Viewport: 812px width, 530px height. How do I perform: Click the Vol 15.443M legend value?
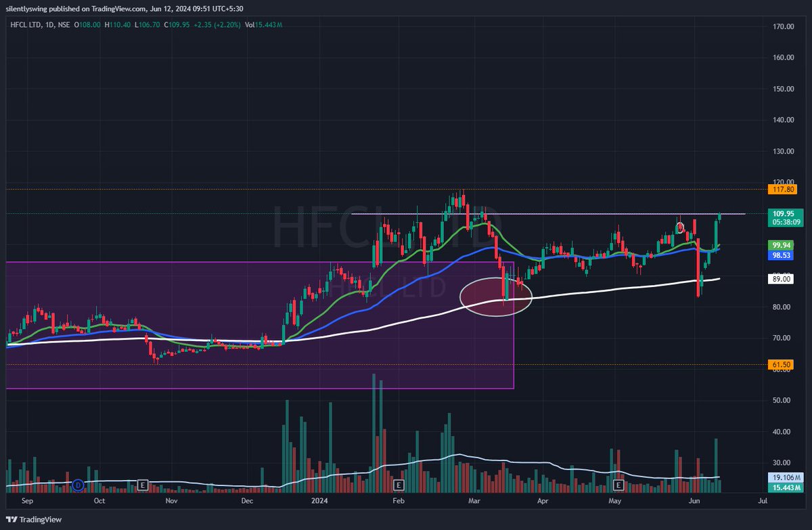263,25
